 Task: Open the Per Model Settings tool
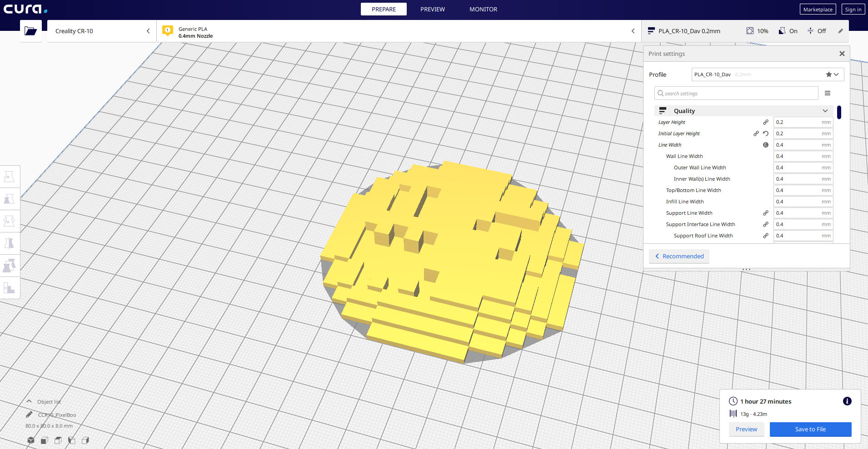pyautogui.click(x=10, y=266)
